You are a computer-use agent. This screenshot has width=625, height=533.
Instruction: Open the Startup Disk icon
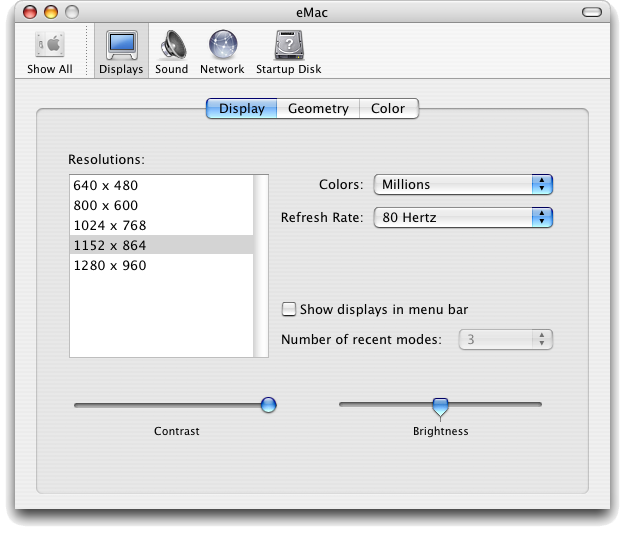[x=289, y=52]
